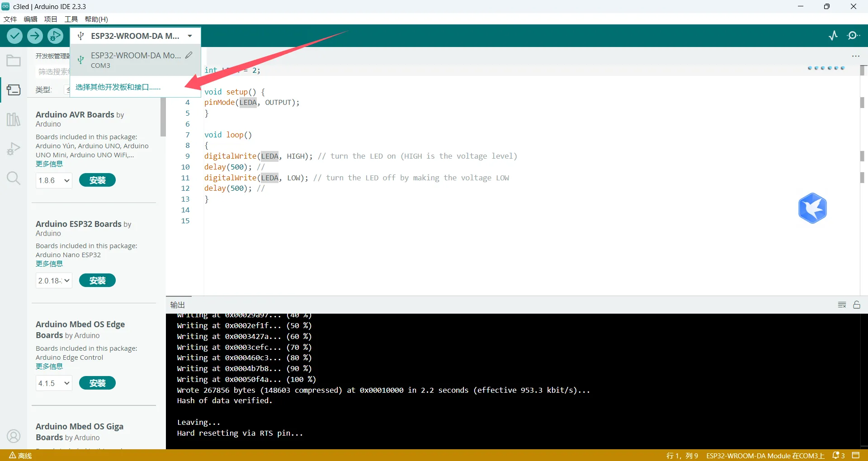
Task: Open the Search sidebar icon
Action: pos(14,178)
